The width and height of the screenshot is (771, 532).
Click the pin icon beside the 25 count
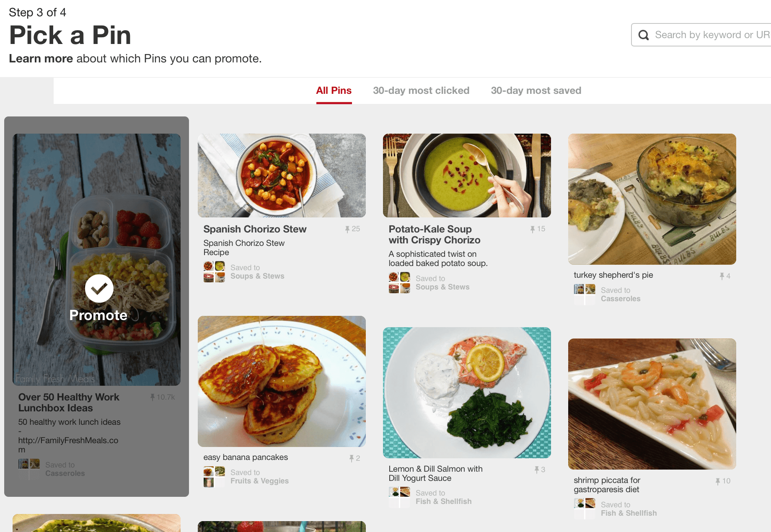(x=348, y=229)
